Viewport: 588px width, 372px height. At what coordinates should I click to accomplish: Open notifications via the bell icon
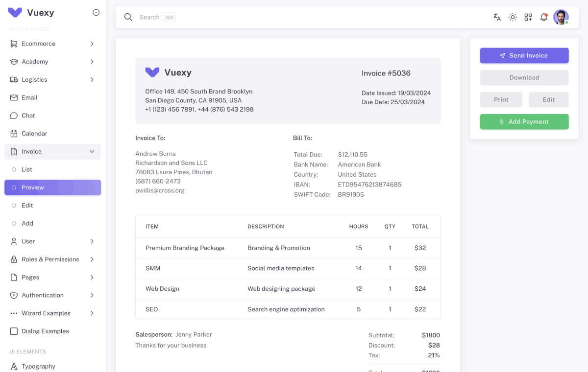pyautogui.click(x=544, y=17)
